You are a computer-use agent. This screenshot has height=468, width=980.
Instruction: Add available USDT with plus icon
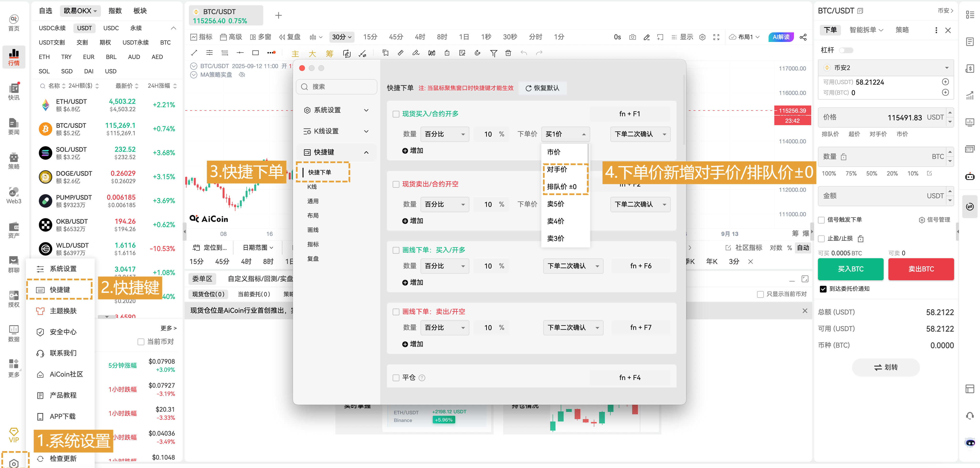[945, 82]
